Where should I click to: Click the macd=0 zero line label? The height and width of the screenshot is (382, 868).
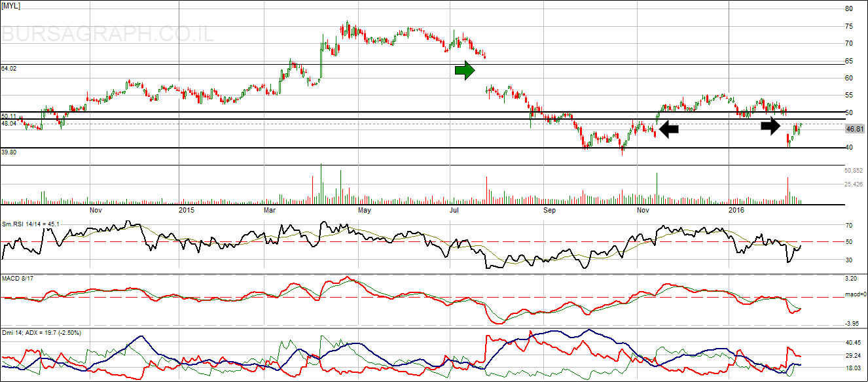point(856,294)
